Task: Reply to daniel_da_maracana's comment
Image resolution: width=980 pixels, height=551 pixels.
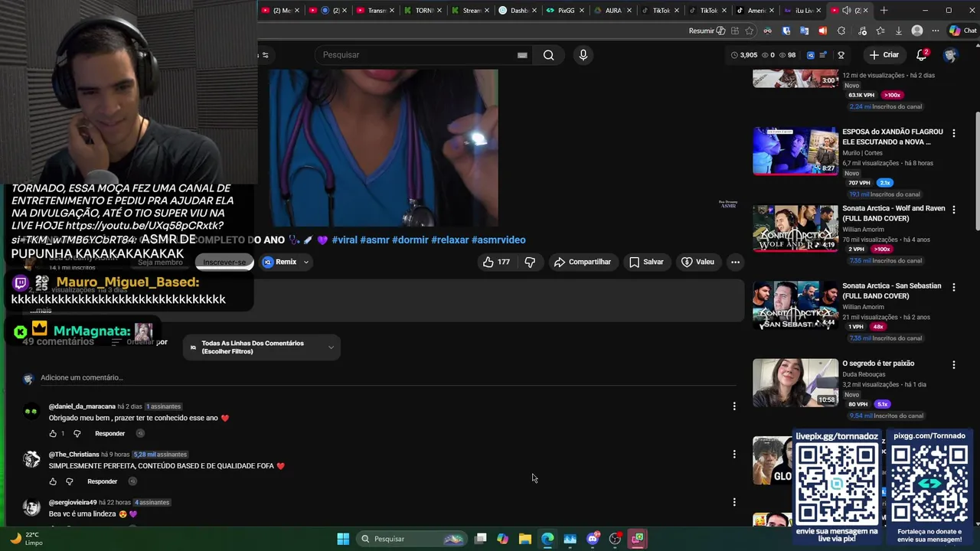Action: click(109, 434)
